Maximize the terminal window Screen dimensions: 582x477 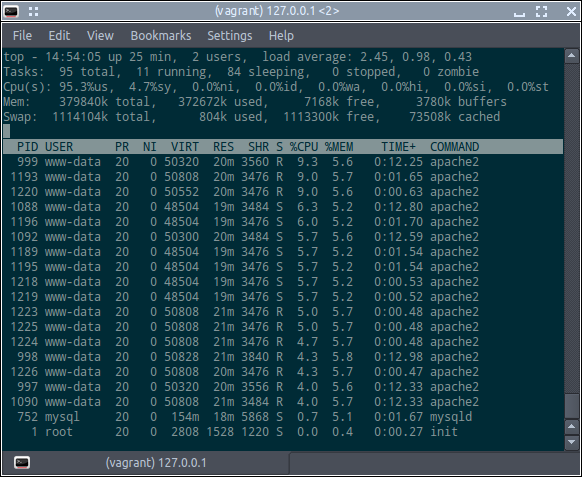542,12
